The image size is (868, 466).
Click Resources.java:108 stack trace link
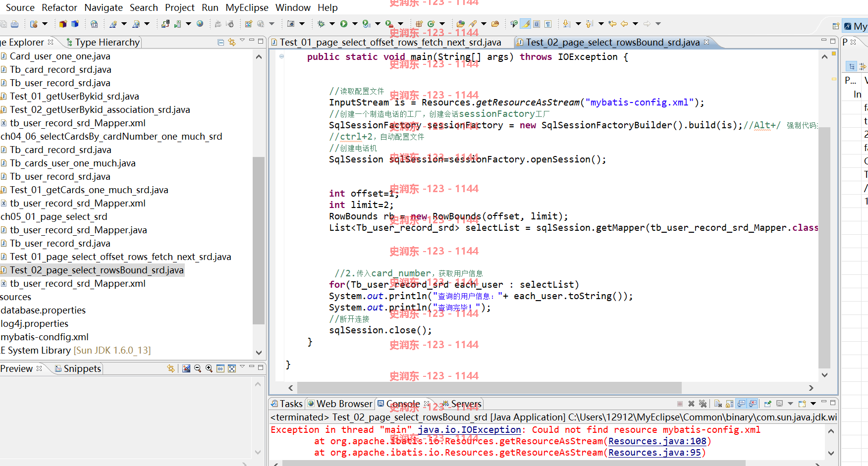pyautogui.click(x=657, y=441)
